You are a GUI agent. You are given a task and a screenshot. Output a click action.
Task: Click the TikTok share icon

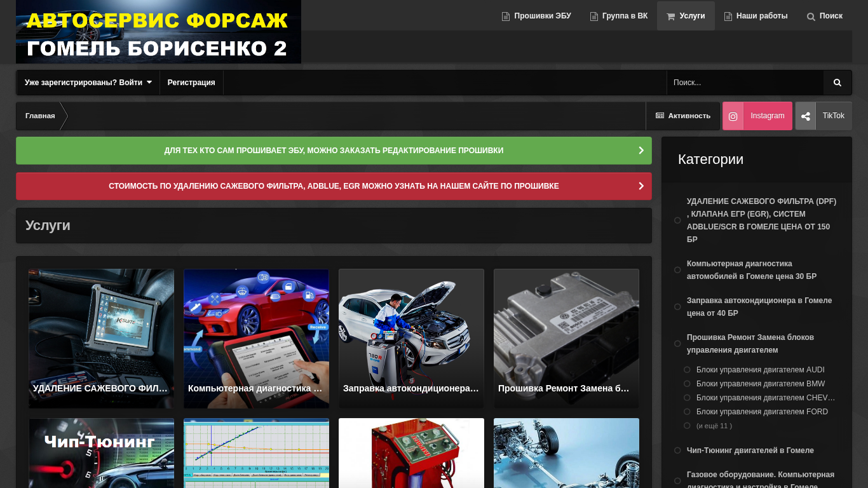[x=805, y=116]
